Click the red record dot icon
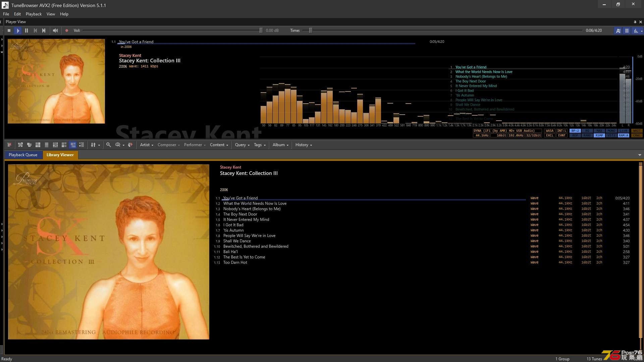The height and width of the screenshot is (362, 644). pos(67,31)
